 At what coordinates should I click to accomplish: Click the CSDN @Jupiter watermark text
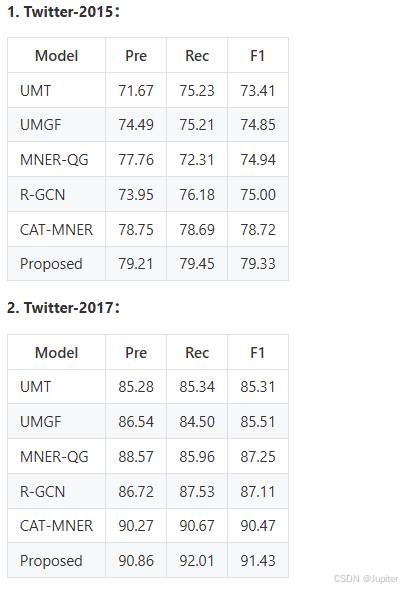[x=366, y=578]
